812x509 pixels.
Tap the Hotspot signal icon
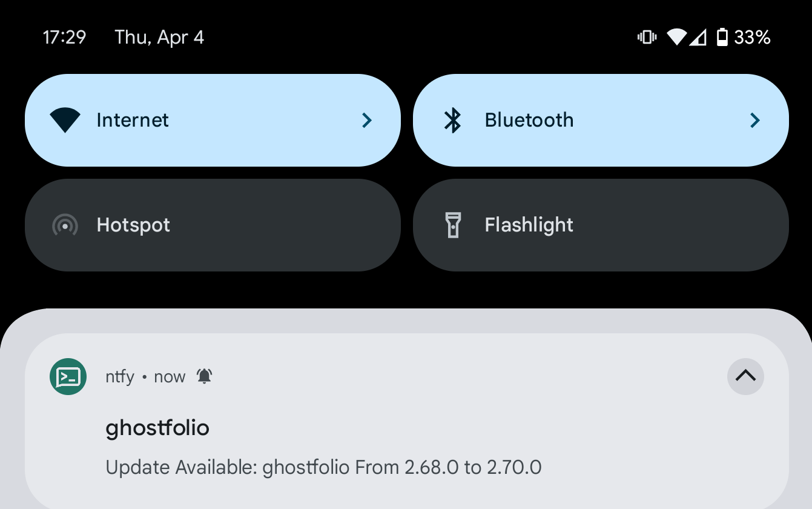[x=65, y=225]
